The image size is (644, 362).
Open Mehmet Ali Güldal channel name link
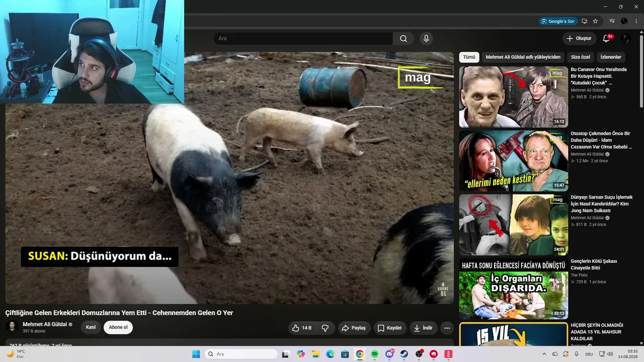[x=45, y=324]
